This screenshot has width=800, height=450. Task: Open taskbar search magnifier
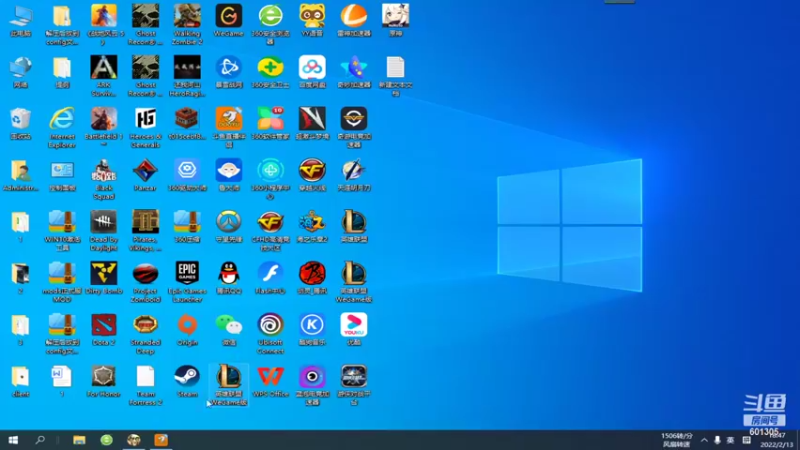coord(40,440)
